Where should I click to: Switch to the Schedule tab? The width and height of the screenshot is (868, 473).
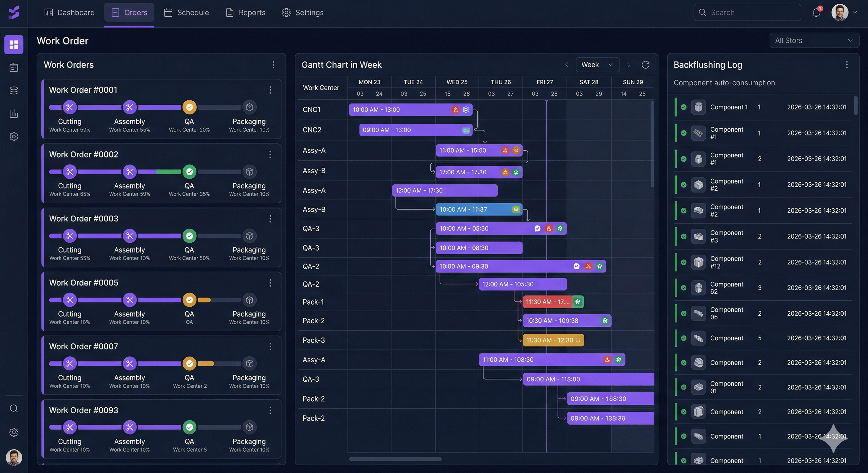coord(186,12)
